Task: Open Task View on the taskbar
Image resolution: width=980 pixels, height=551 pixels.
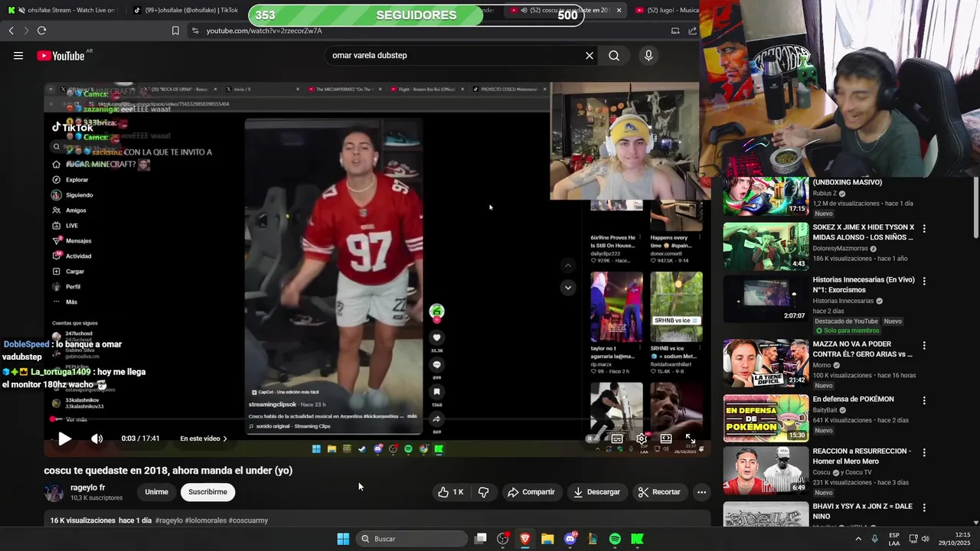Action: coord(480,539)
